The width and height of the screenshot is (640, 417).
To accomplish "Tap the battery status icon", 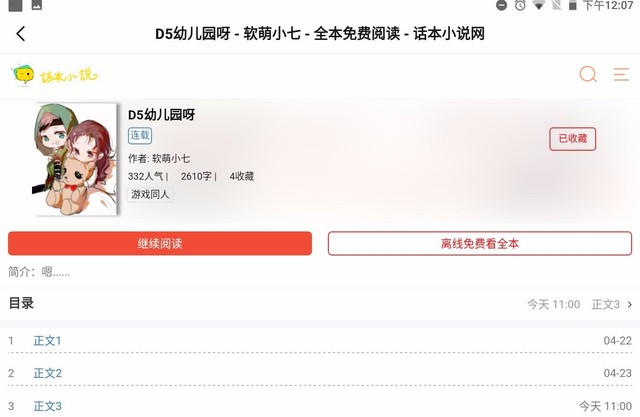I will [572, 5].
